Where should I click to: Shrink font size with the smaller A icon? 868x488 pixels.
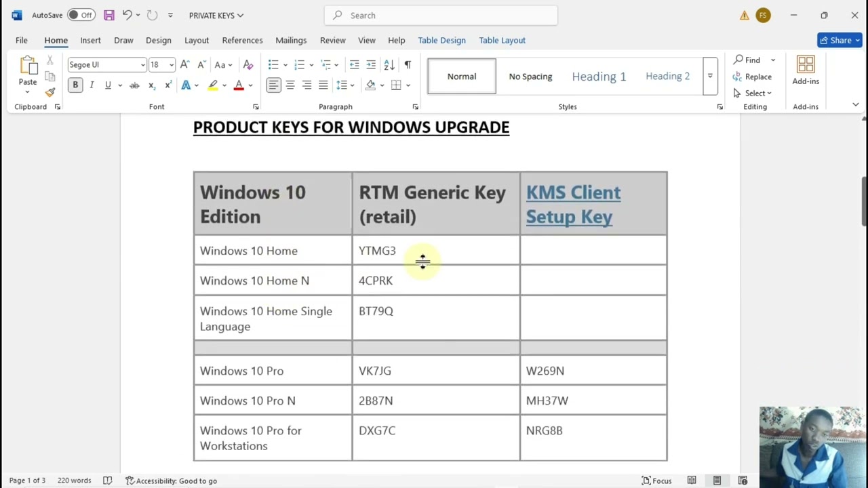pyautogui.click(x=201, y=64)
